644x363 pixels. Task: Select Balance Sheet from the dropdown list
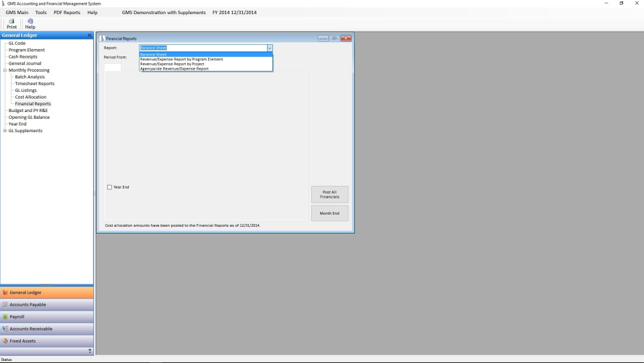click(206, 54)
